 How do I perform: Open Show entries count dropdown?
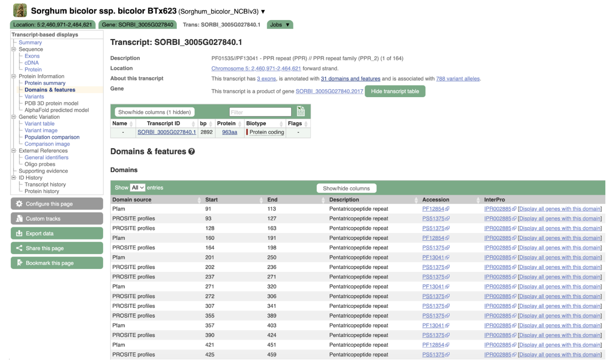click(137, 188)
